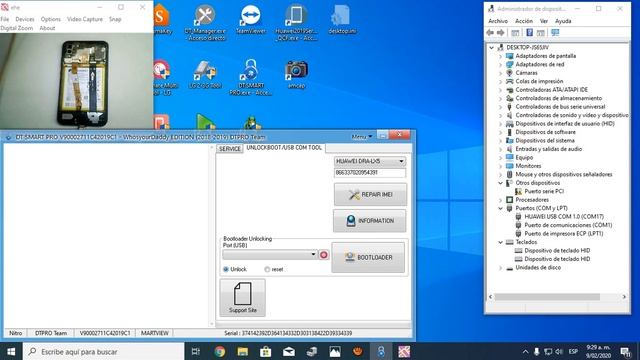Open Ayuda menu in Device Manager
This screenshot has width=640, height=360.
tap(563, 21)
